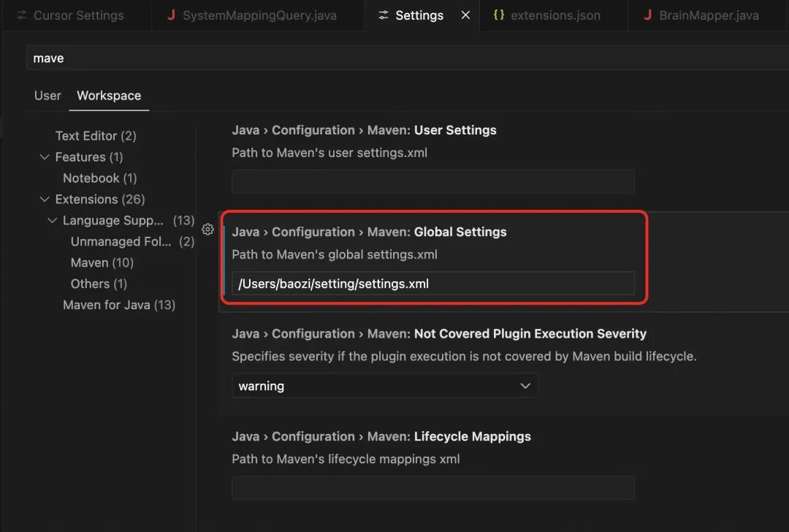Image resolution: width=789 pixels, height=532 pixels.
Task: Click the sliders icon on Cursor Settings tab
Action: (21, 15)
